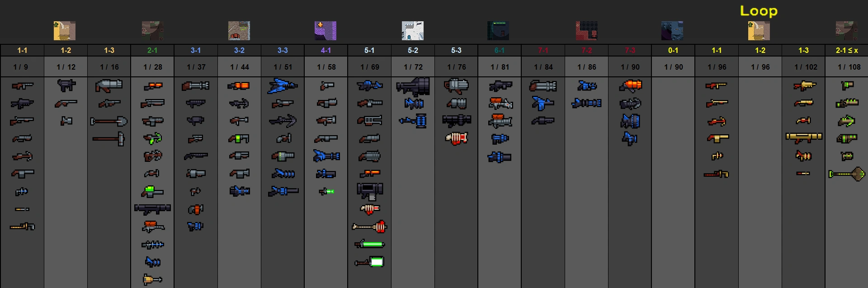This screenshot has width=868, height=288.
Task: Select the 5-3 column header
Action: (456, 50)
